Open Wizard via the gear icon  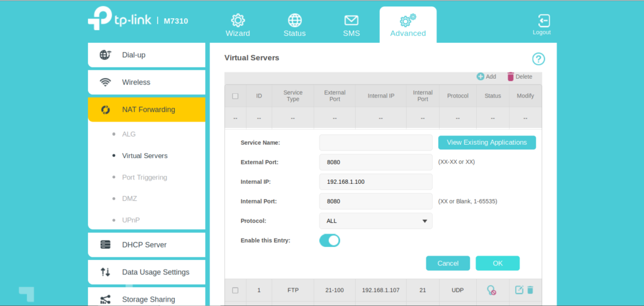pos(238,20)
